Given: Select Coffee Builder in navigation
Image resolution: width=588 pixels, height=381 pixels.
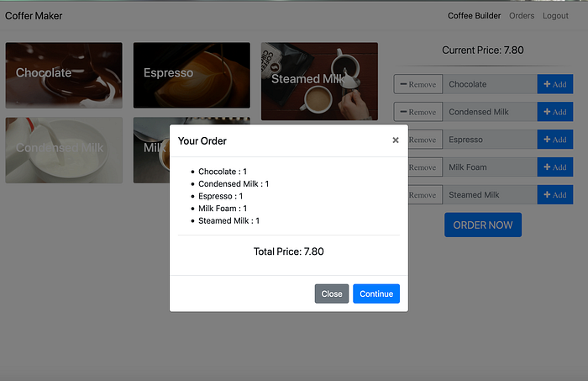Looking at the screenshot, I should (474, 16).
